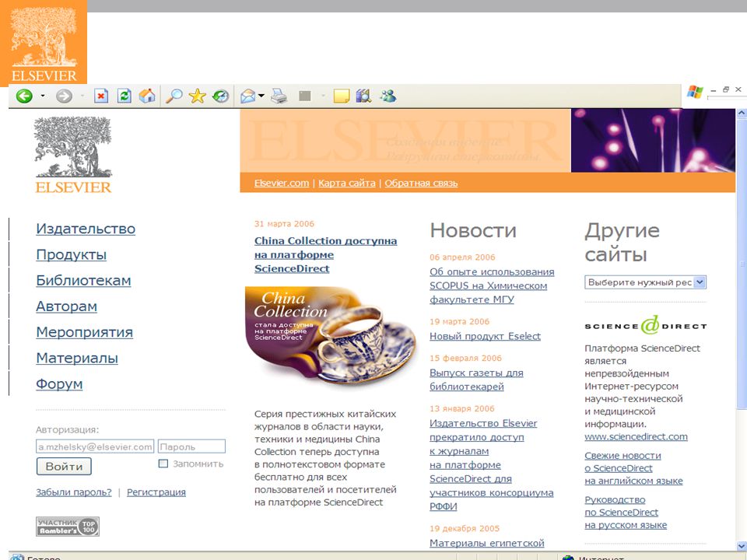Click the grey Edit toolbar icon

click(x=305, y=96)
